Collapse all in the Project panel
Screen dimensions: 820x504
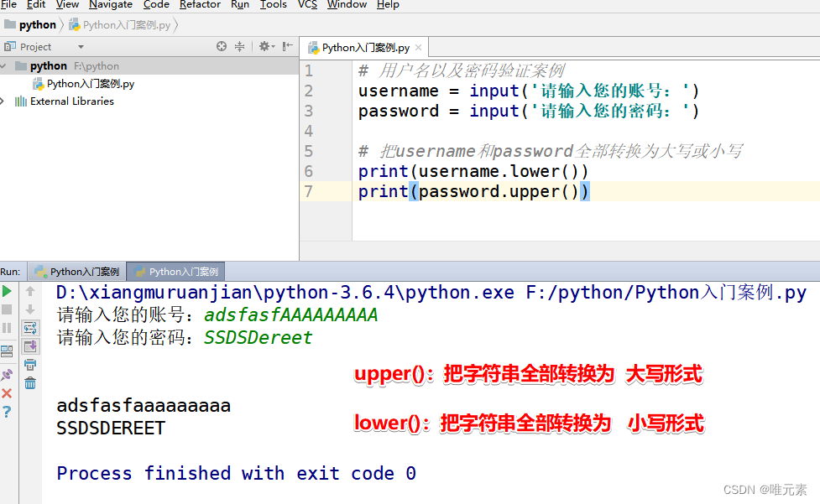coord(239,46)
